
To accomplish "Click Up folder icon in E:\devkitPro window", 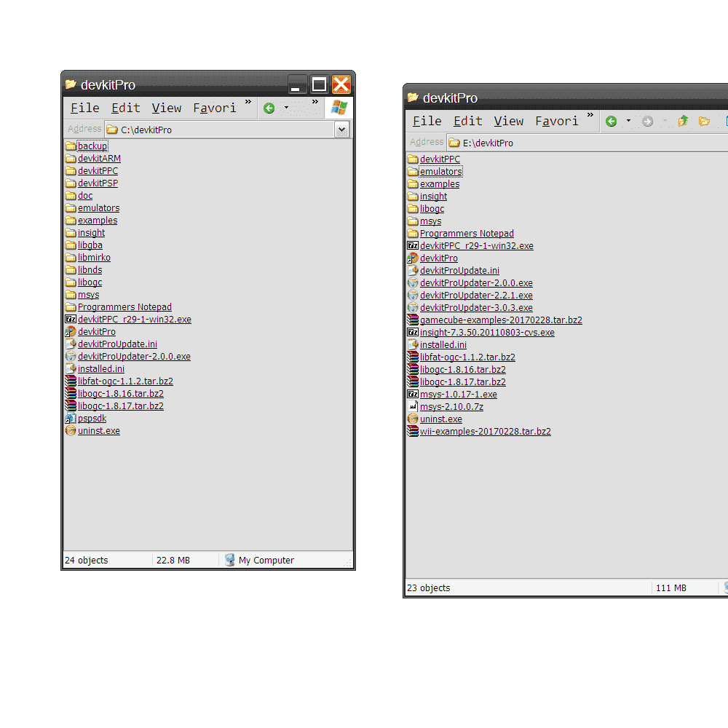I will click(x=683, y=121).
